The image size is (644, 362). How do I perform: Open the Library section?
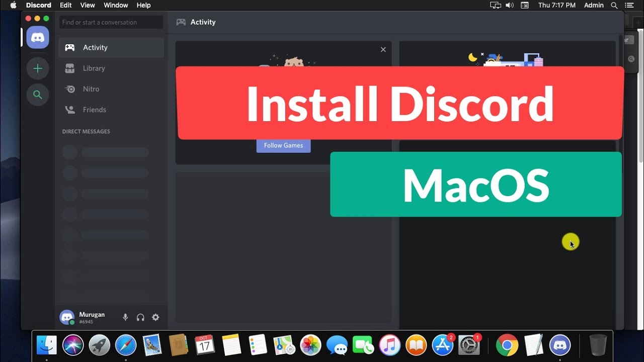[x=111, y=68]
